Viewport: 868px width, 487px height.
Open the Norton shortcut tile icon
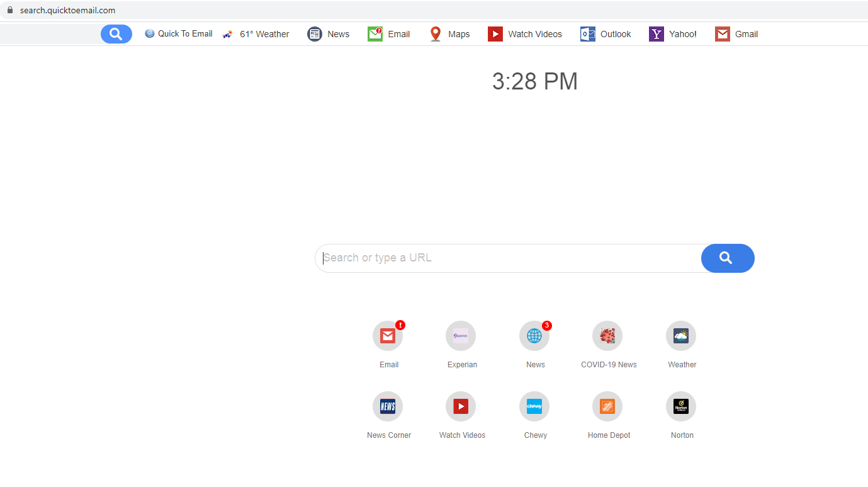pyautogui.click(x=681, y=406)
